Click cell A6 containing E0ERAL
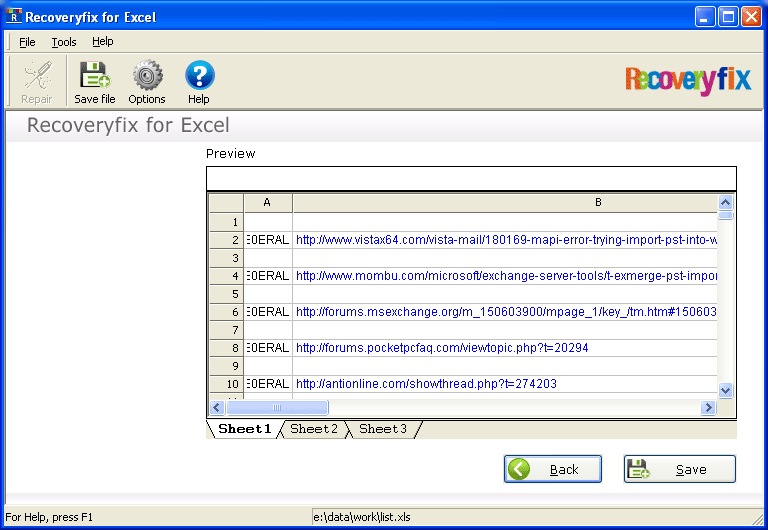The image size is (768, 530). point(268,312)
